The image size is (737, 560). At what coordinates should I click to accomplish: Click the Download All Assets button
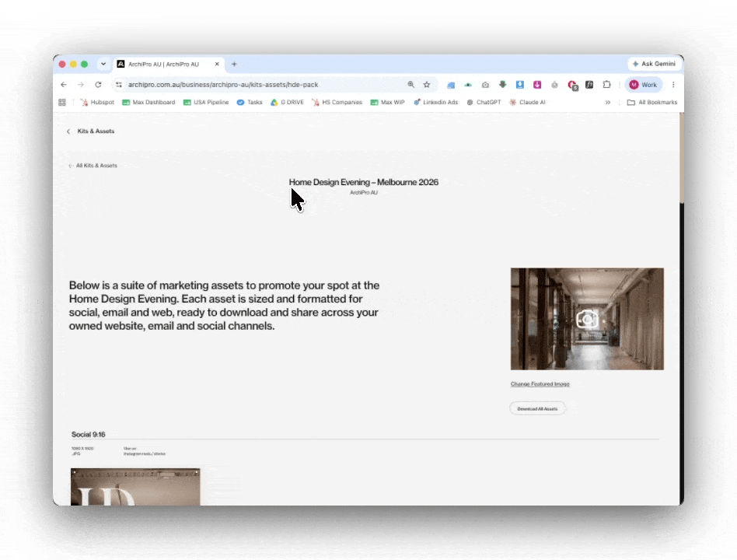[x=537, y=408]
